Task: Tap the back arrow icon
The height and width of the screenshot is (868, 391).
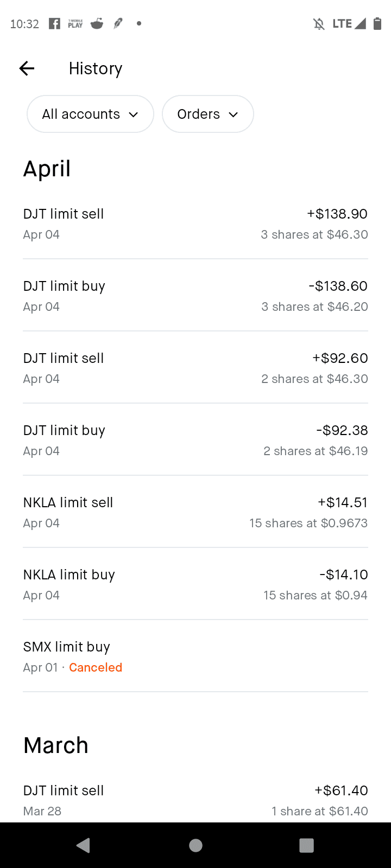Action: (27, 68)
